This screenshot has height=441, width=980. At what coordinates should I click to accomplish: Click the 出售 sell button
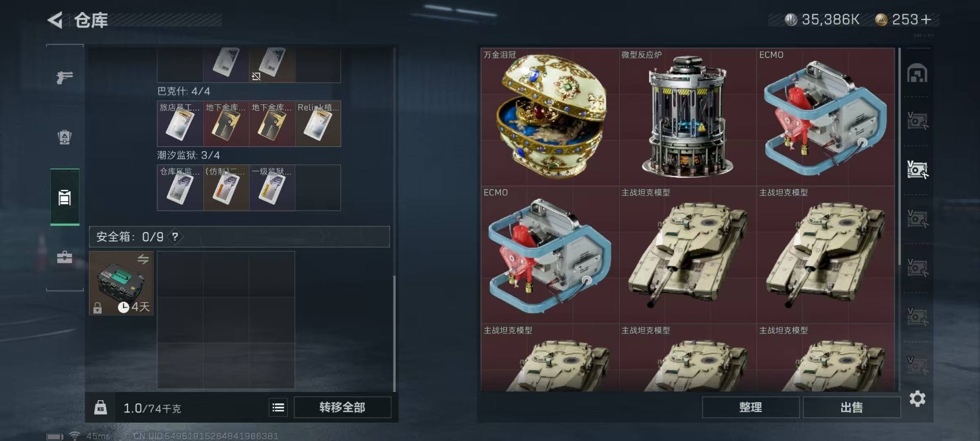tap(851, 407)
